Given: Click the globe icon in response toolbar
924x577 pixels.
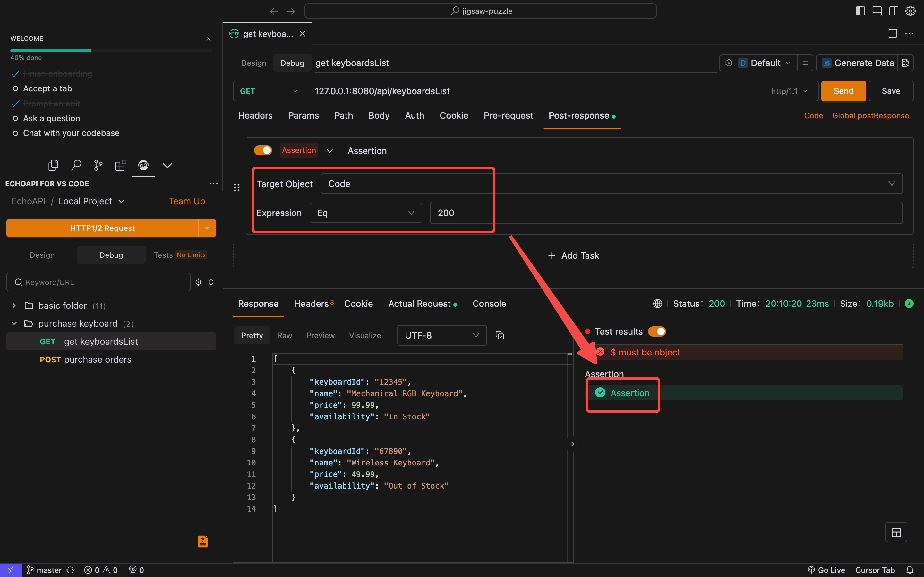Looking at the screenshot, I should (x=658, y=305).
